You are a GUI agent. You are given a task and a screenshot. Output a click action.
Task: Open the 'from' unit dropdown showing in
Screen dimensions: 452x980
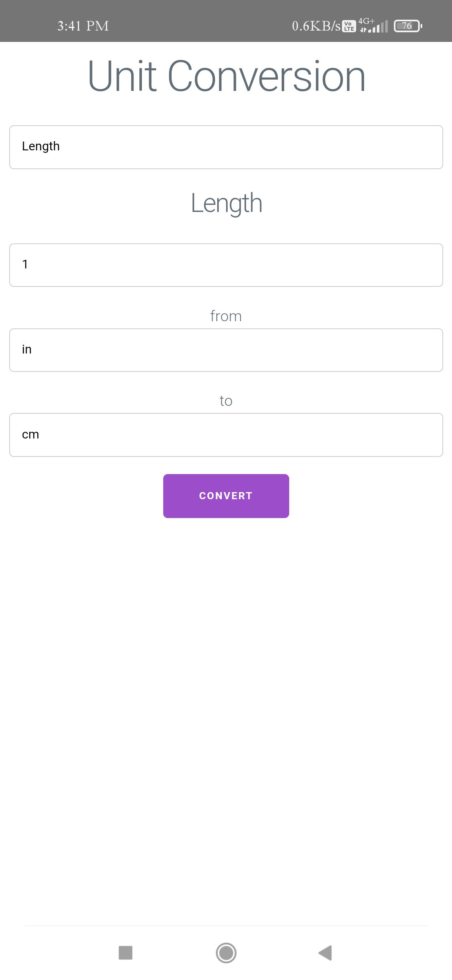tap(226, 350)
